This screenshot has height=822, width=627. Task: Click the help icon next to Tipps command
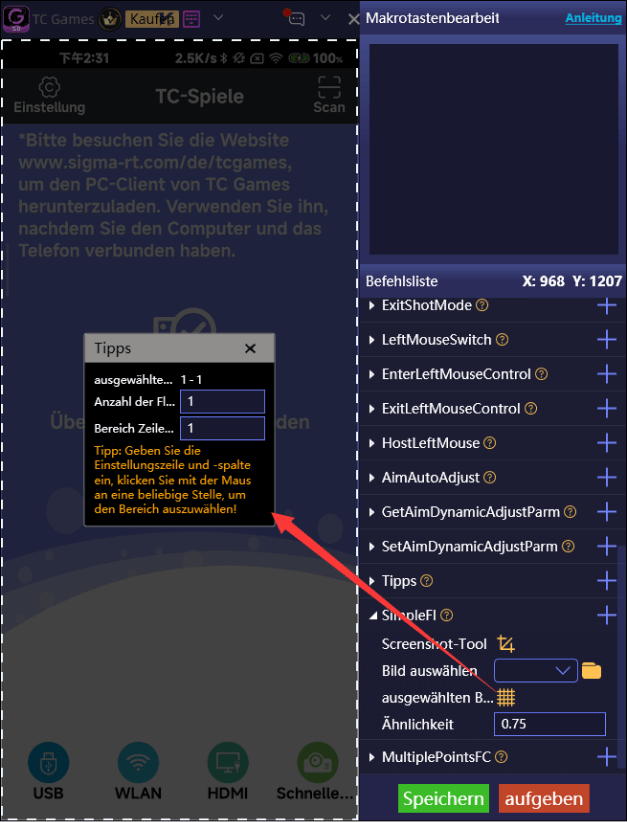point(427,581)
